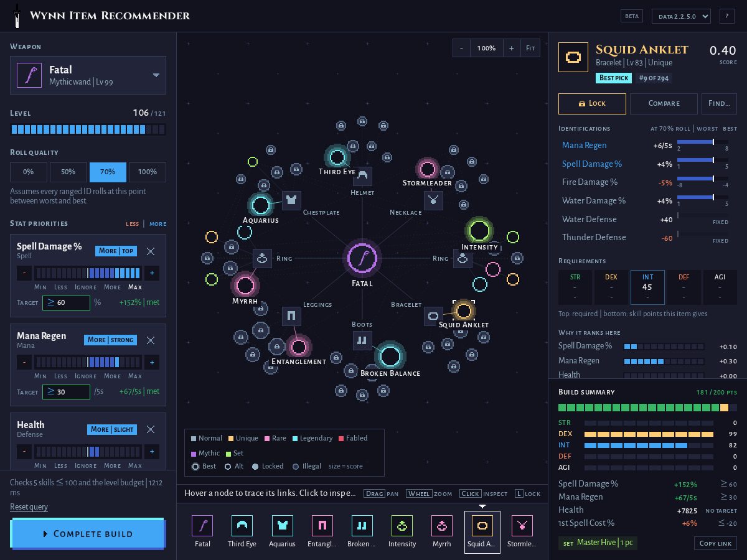Select the Stormleader necklace node

pyautogui.click(x=428, y=169)
